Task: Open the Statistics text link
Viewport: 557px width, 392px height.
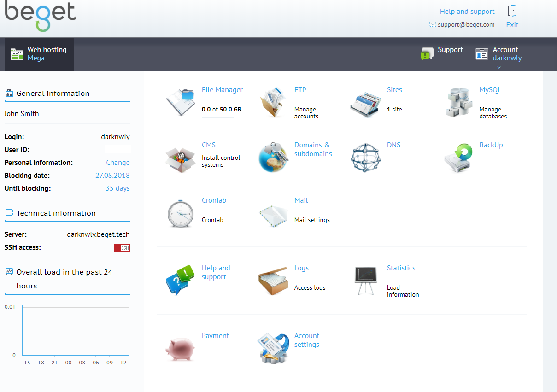Action: coord(401,268)
